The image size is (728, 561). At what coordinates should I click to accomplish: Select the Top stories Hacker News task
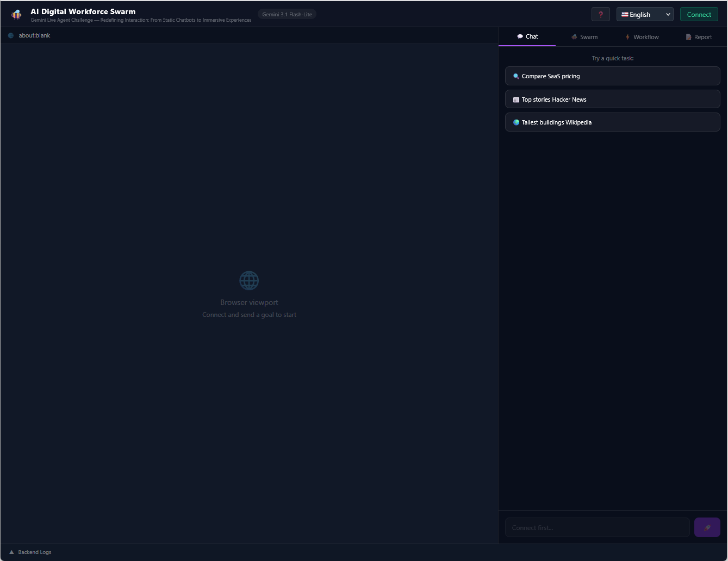point(612,99)
